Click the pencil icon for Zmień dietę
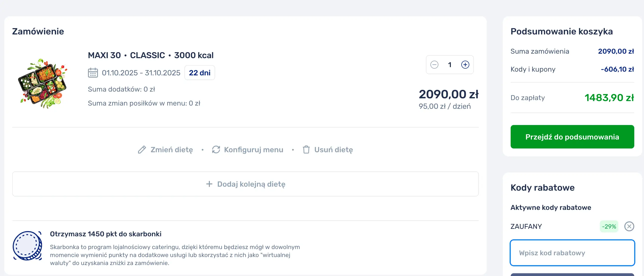The height and width of the screenshot is (276, 644). pos(142,150)
